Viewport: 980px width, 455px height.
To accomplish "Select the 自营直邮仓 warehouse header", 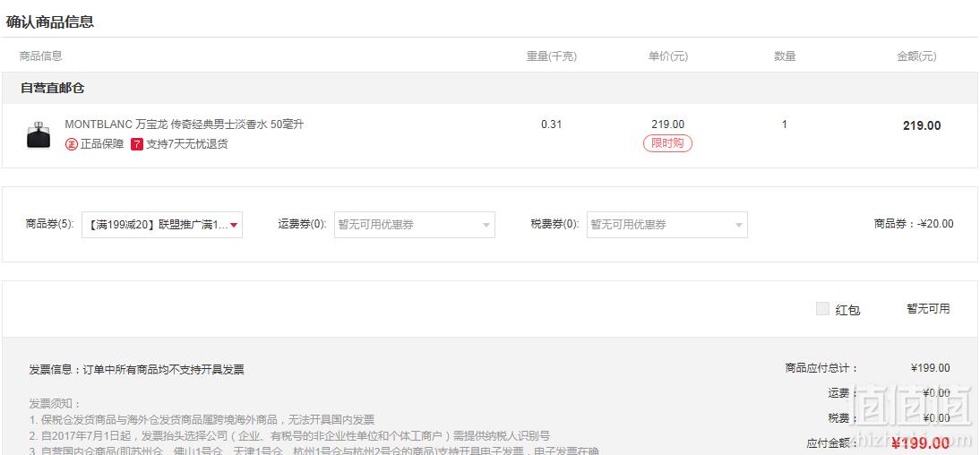I will [53, 88].
